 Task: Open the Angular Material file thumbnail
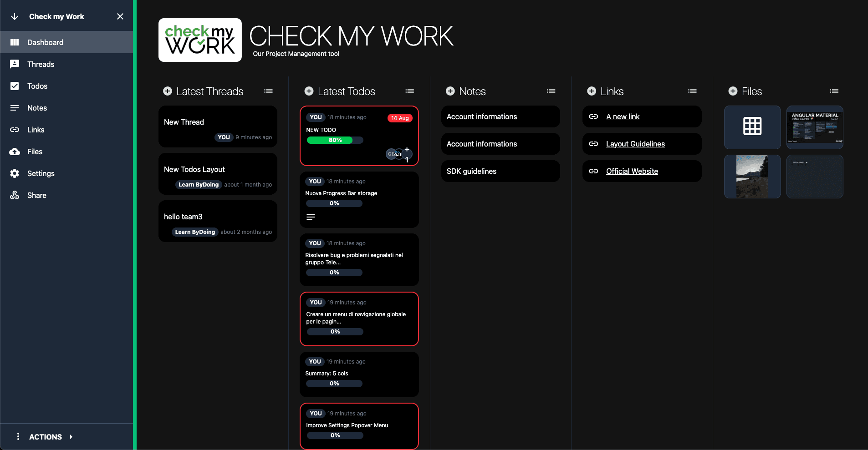(815, 127)
